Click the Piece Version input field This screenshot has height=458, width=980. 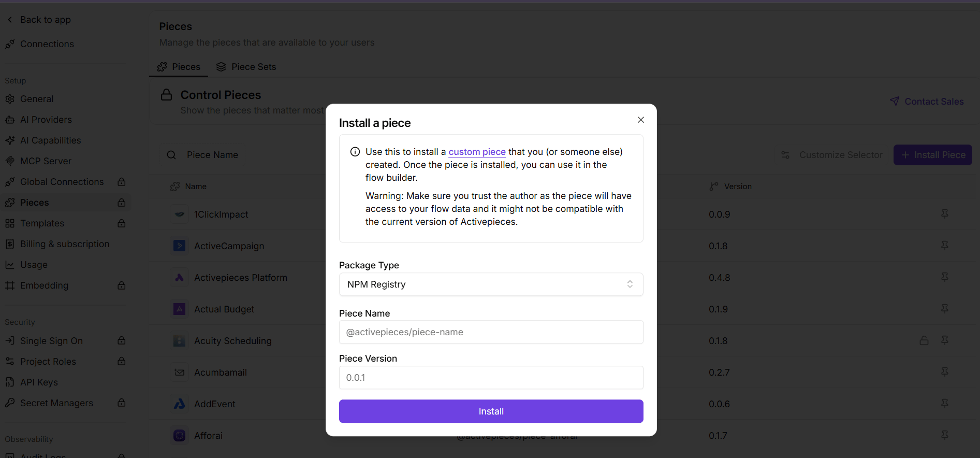tap(491, 378)
